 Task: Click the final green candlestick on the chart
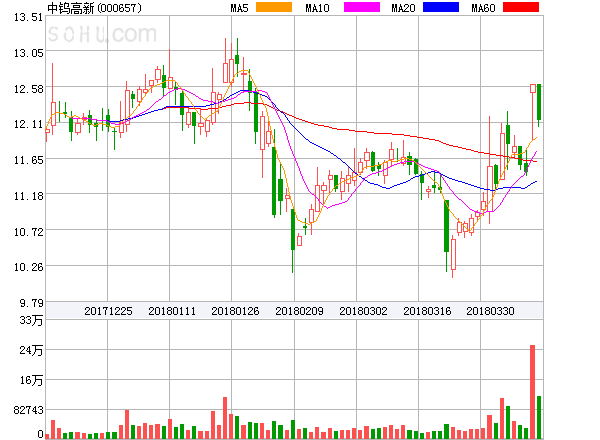[539, 105]
